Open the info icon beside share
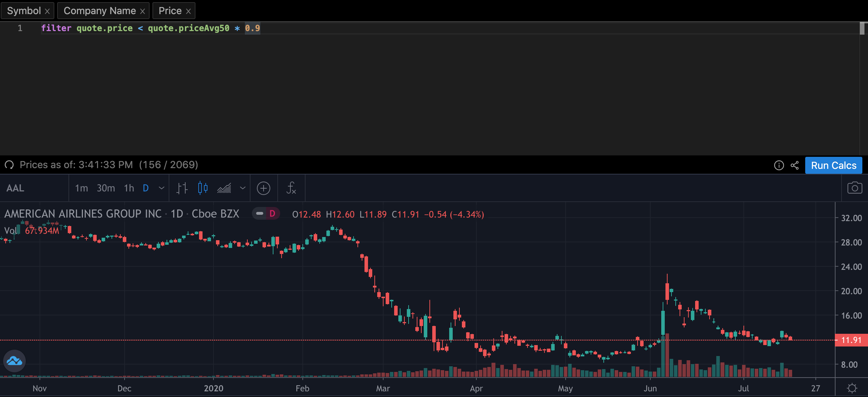Image resolution: width=868 pixels, height=397 pixels. coord(779,165)
